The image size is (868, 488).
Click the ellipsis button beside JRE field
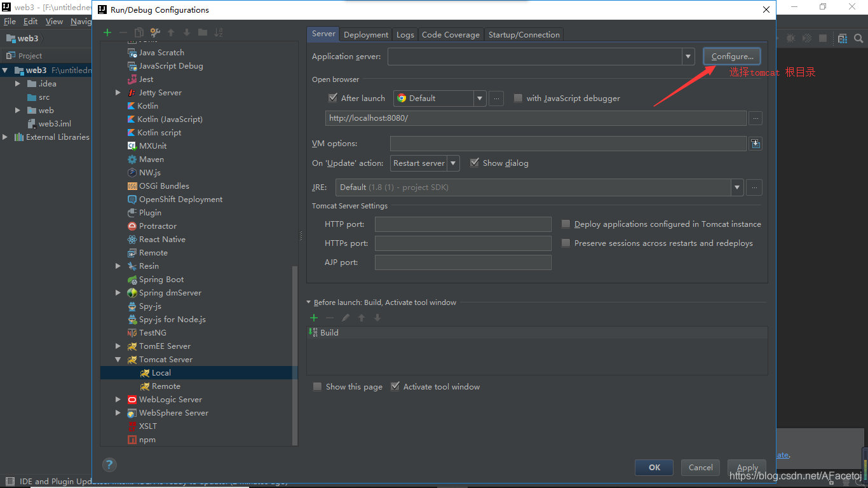[754, 187]
